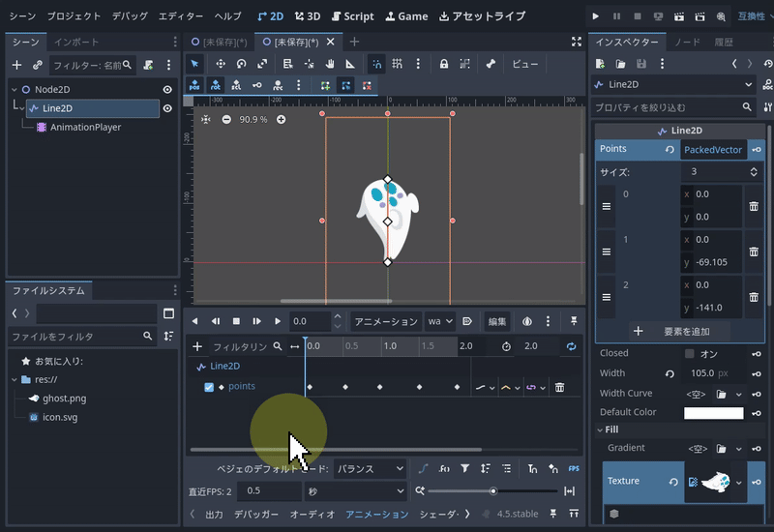Select the Ruler measurement tool
Screen dimensions: 774x532
coord(350,64)
